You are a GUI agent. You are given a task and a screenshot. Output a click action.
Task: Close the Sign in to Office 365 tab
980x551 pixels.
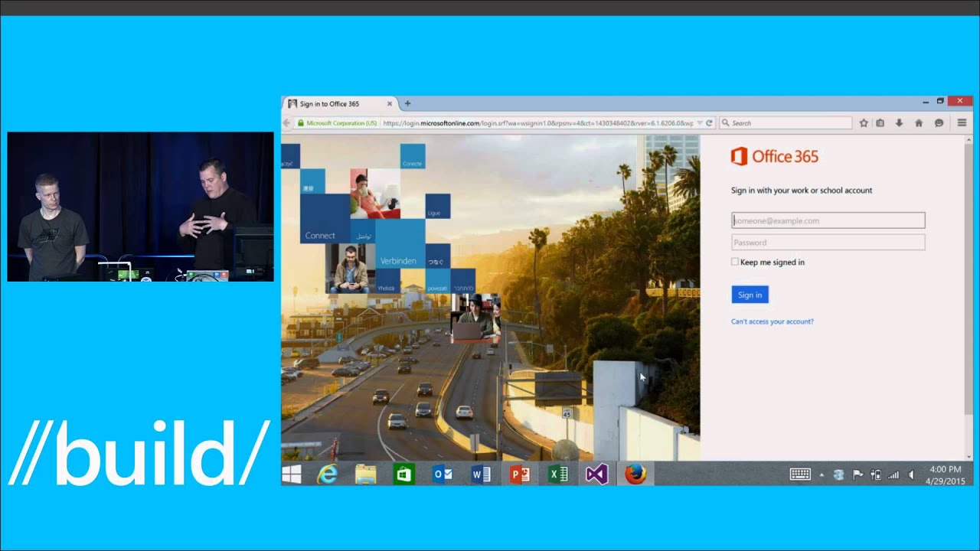(390, 103)
